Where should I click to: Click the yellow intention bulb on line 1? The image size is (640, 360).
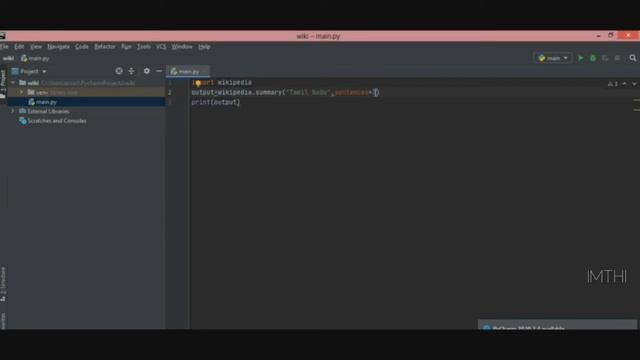click(x=198, y=83)
